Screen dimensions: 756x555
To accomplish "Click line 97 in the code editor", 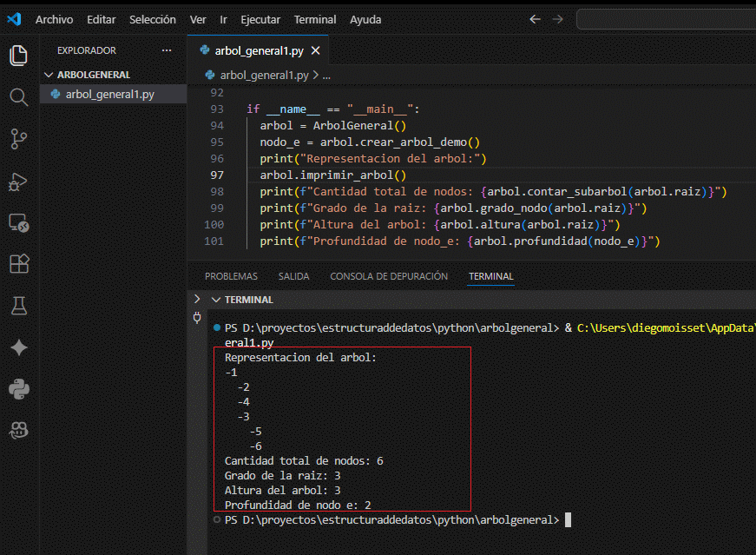I will (333, 175).
